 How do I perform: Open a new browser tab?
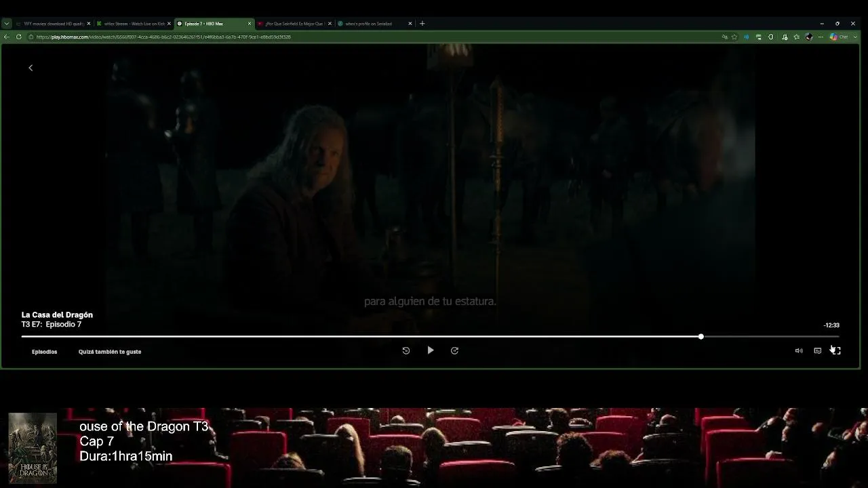pyautogui.click(x=422, y=24)
